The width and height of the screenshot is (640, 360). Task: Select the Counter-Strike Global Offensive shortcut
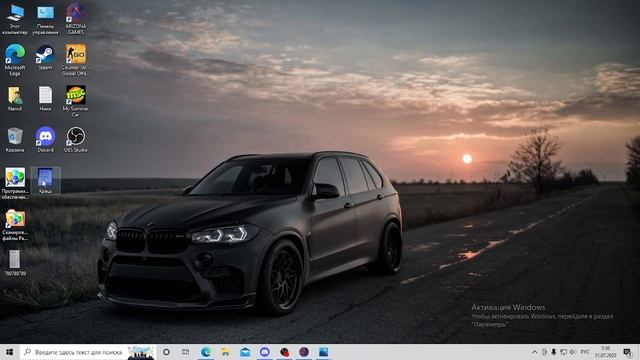click(x=76, y=60)
